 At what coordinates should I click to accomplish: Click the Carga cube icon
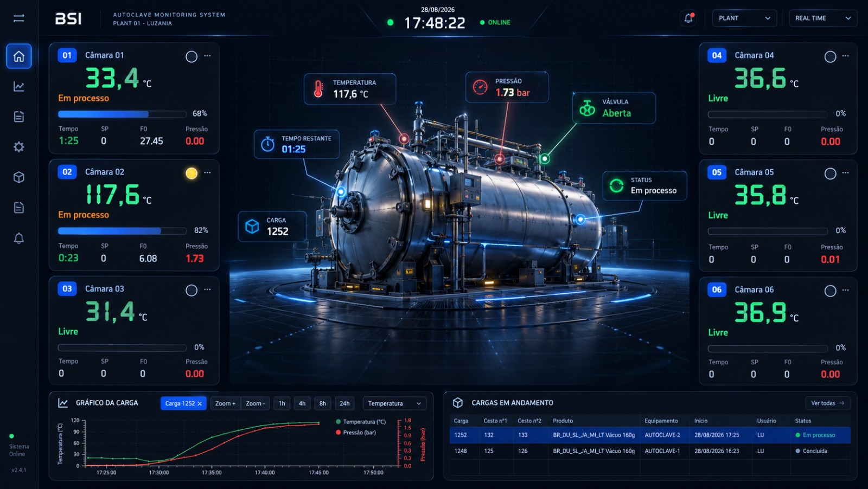click(x=252, y=226)
